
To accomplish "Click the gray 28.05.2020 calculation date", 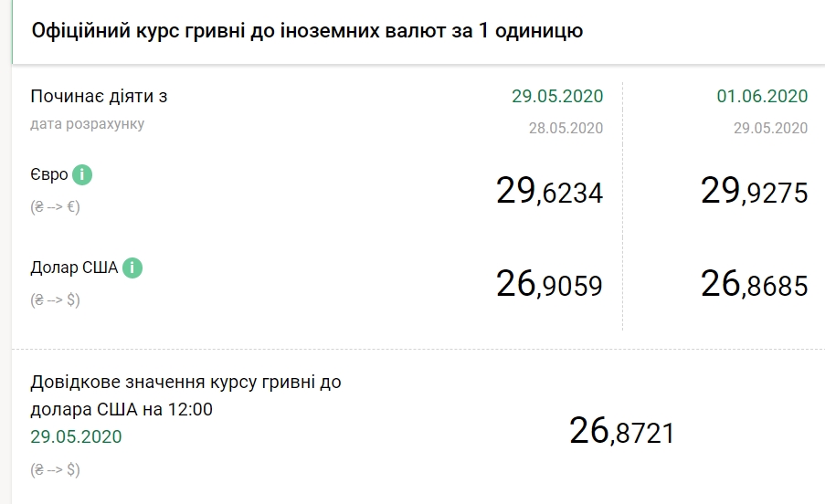I will [x=566, y=128].
